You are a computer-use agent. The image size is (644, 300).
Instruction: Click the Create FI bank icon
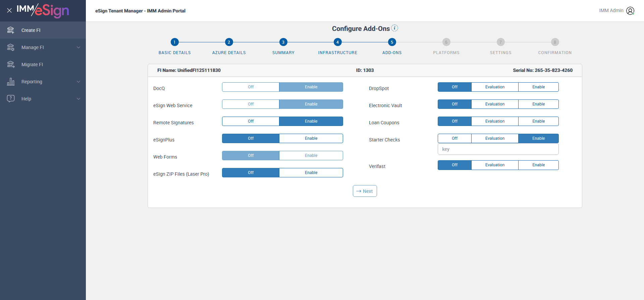pos(11,30)
